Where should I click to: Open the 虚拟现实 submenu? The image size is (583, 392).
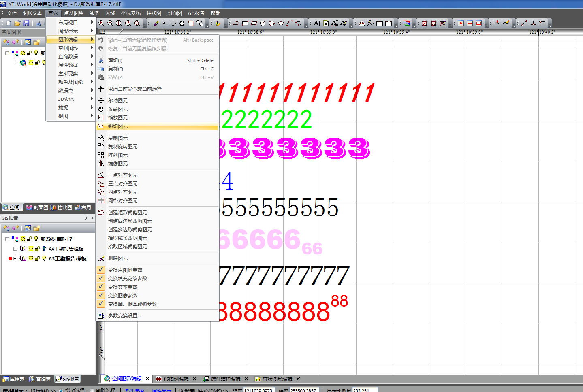(x=71, y=73)
